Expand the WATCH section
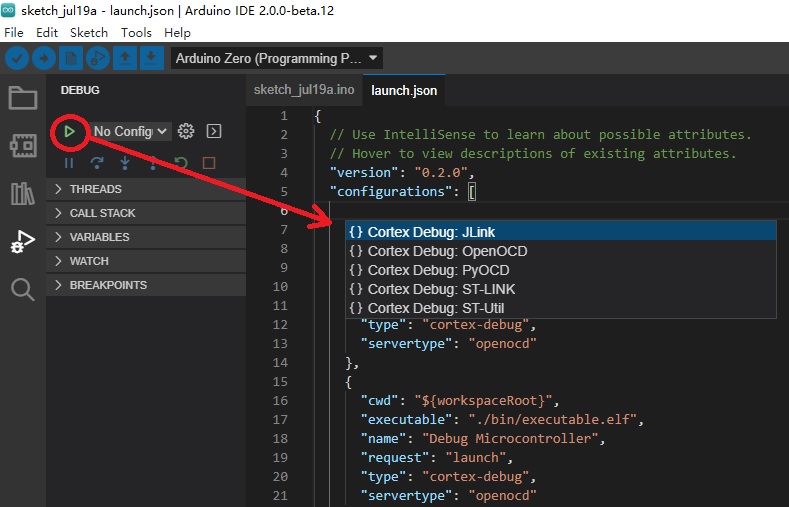Viewport: 789px width, 507px height. tap(146, 261)
